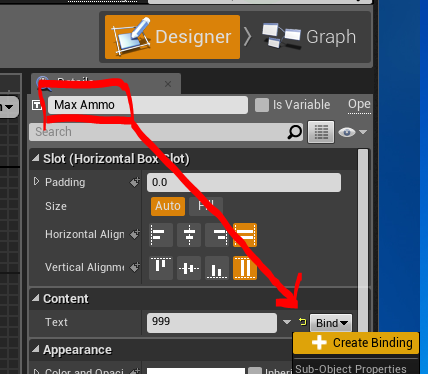Expand the Padding property
428x374 pixels.
(x=36, y=182)
